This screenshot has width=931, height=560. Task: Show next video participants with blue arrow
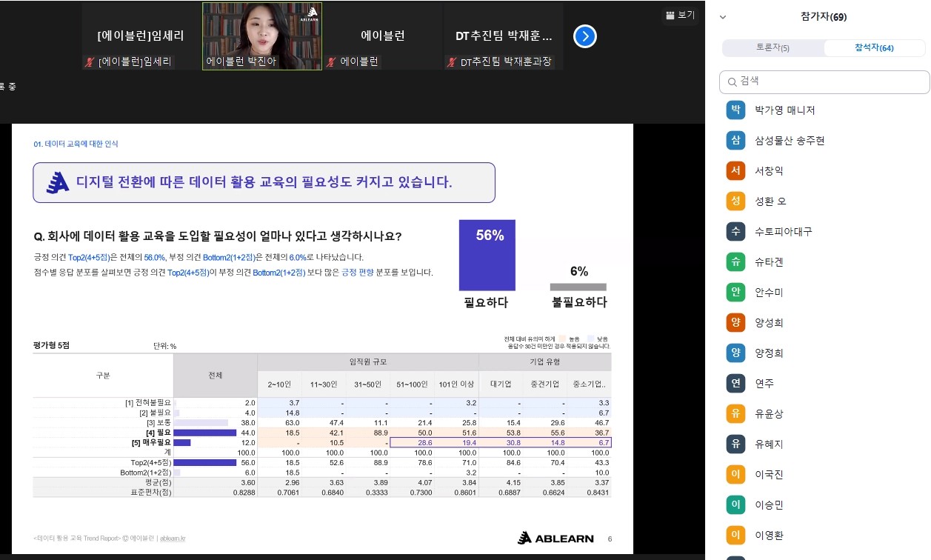(x=585, y=36)
